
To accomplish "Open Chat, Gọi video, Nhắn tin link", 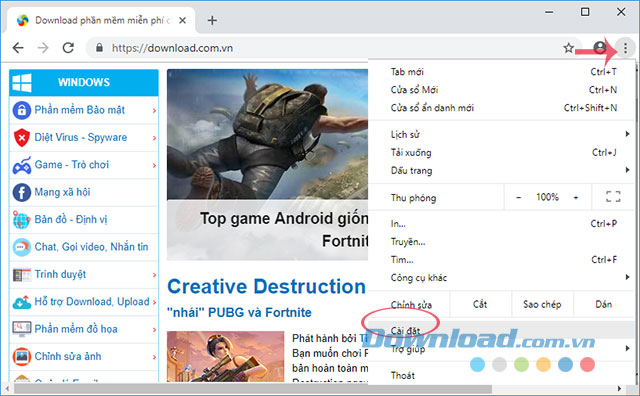I will [x=91, y=247].
